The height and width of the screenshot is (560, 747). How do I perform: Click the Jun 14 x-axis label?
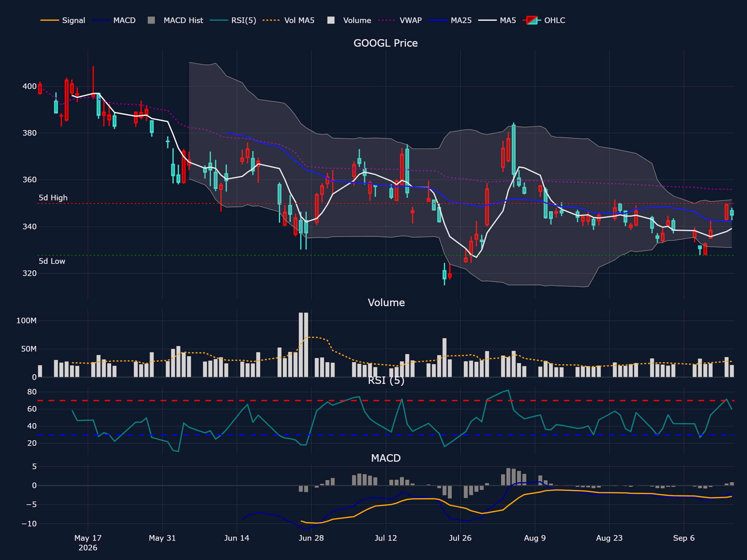coord(237,538)
